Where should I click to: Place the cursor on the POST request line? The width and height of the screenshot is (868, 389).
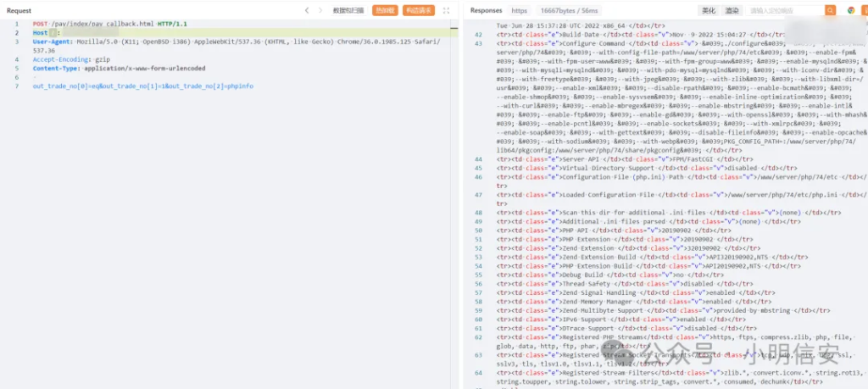pos(109,25)
